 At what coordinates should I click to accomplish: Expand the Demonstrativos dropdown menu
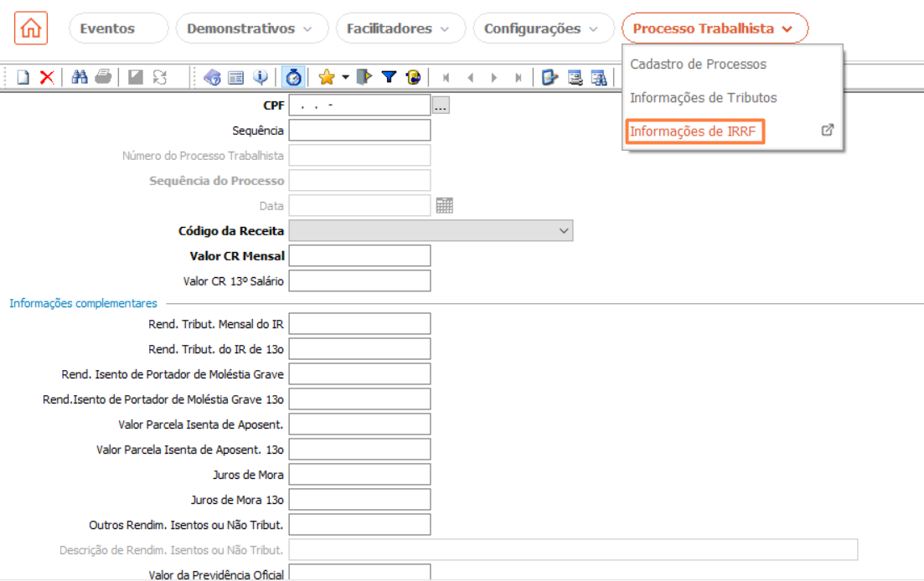tap(251, 28)
